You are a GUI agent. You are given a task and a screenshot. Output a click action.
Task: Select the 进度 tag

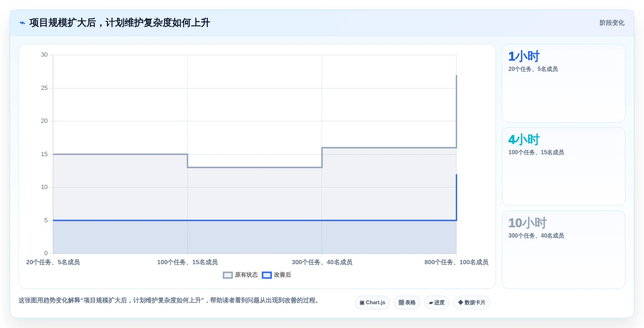pos(437,303)
